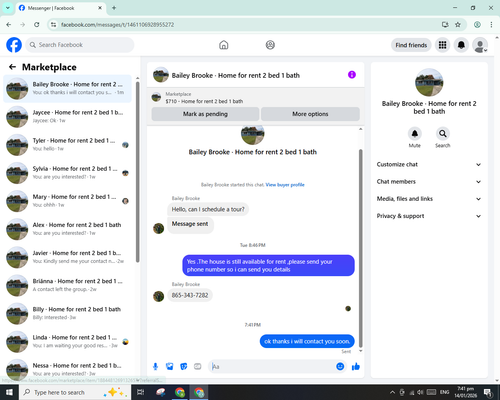The width and height of the screenshot is (500, 400).
Task: Open the purple conversation information icon
Action: [x=352, y=75]
